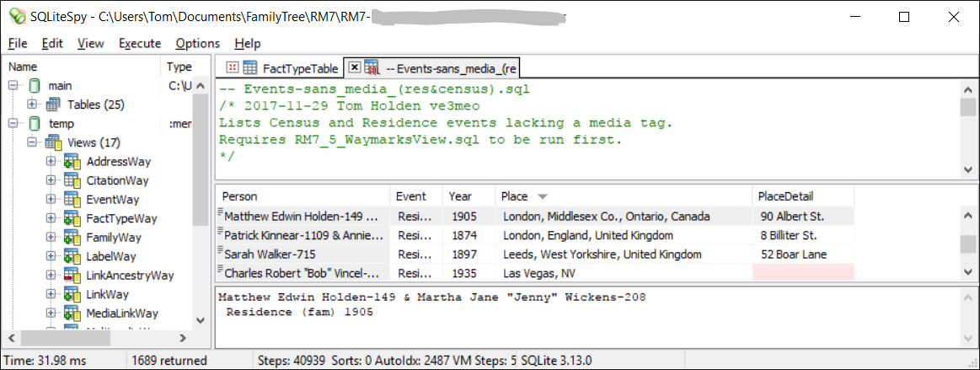Collapse the temp database node
The image size is (980, 370).
pyautogui.click(x=13, y=124)
